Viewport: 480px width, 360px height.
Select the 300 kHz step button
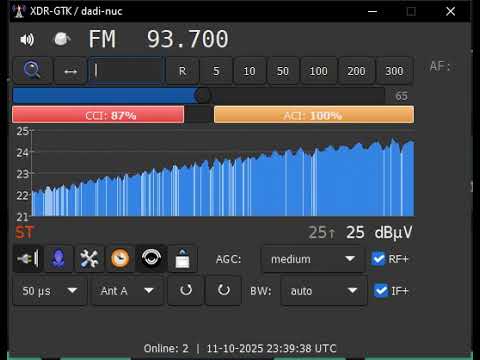click(394, 71)
